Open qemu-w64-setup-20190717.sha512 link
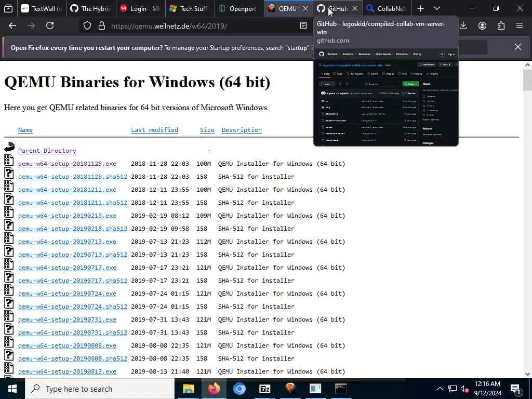Viewport: 532px width, 399px height. (x=73, y=281)
